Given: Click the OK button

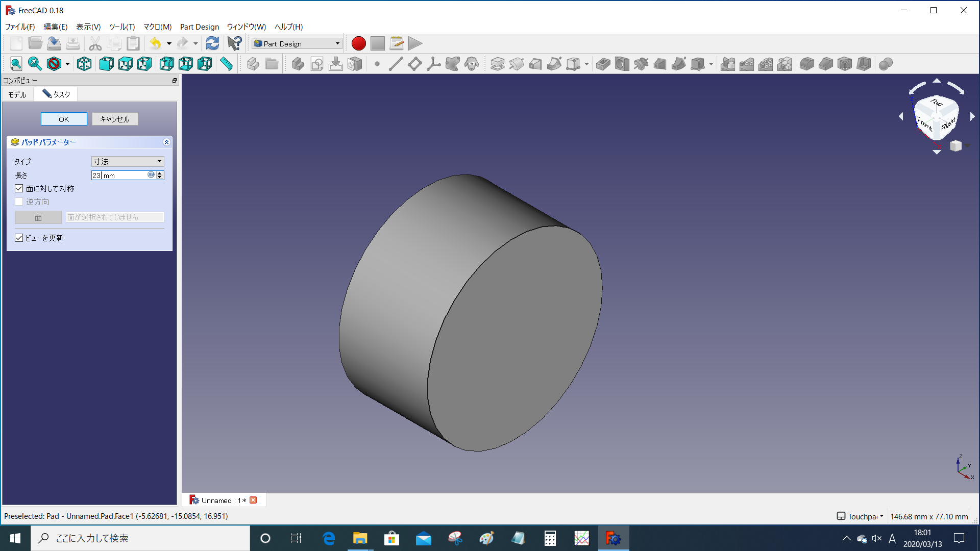Looking at the screenshot, I should pyautogui.click(x=64, y=119).
